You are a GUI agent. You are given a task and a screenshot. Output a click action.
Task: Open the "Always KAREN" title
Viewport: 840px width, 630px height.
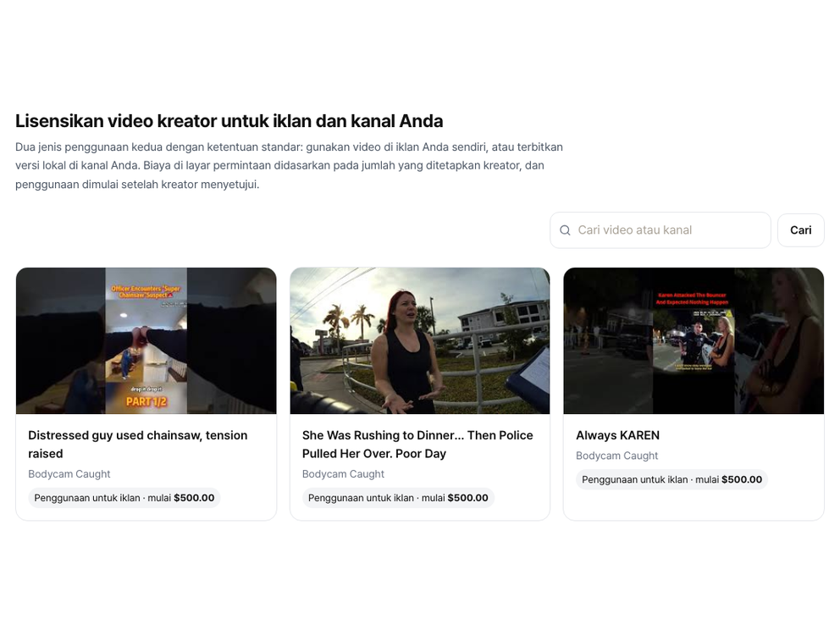coord(617,435)
